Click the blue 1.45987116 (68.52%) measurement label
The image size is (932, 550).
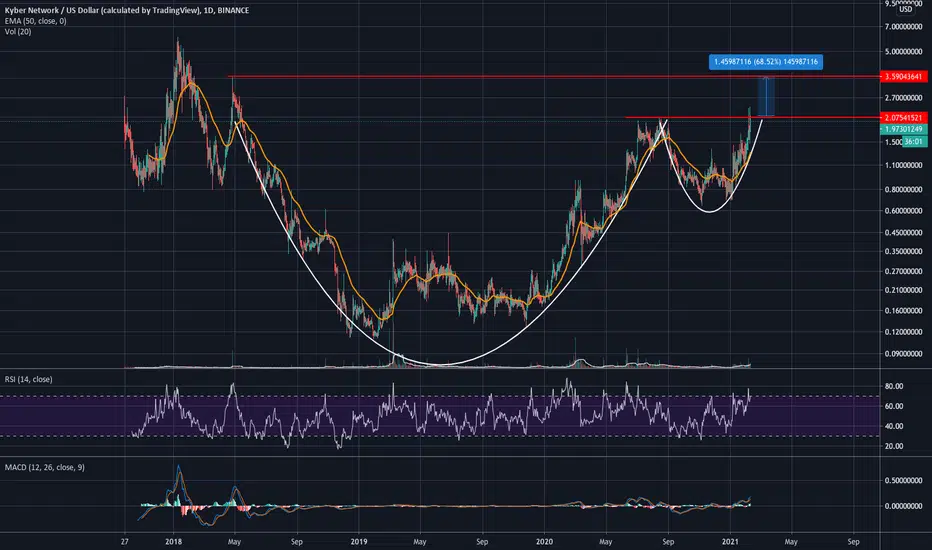point(766,62)
